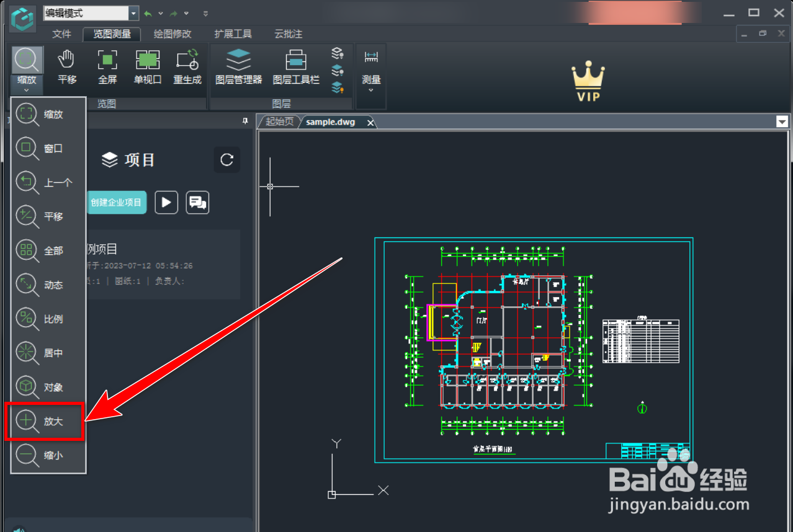This screenshot has width=793, height=532.
Task: Open the 编辑模式 mode combo box
Action: [91, 13]
